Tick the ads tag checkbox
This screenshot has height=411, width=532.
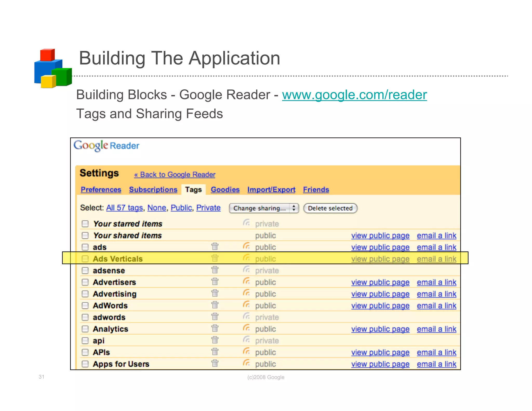(85, 247)
